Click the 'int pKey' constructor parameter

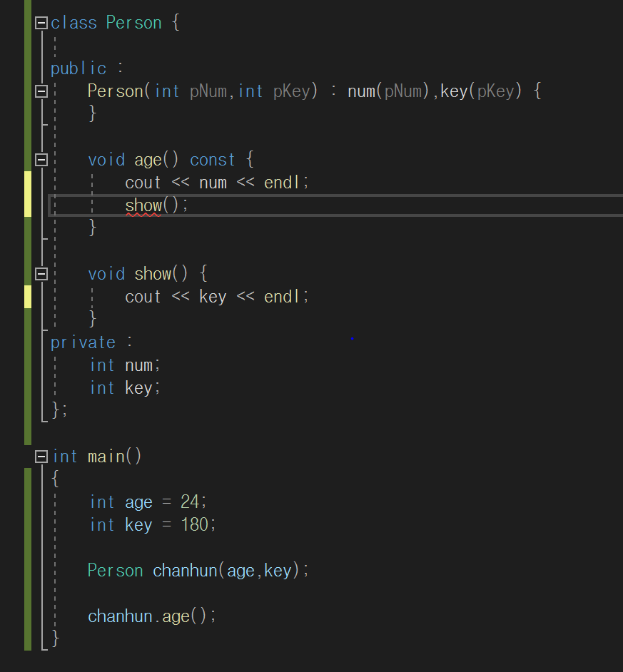pyautogui.click(x=274, y=91)
